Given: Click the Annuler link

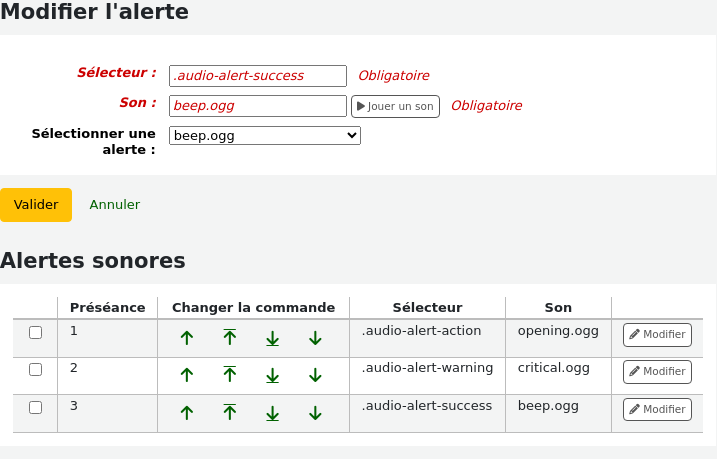Looking at the screenshot, I should [x=115, y=205].
